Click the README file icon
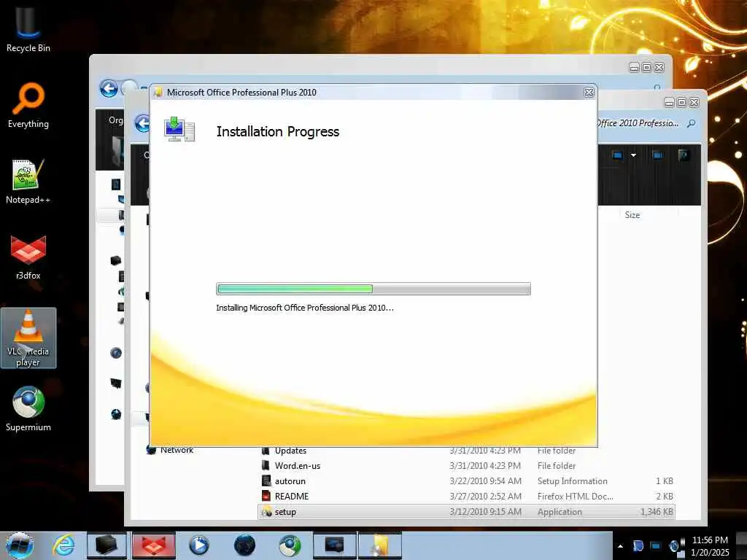Screen dimensions: 747x560 tap(266, 496)
